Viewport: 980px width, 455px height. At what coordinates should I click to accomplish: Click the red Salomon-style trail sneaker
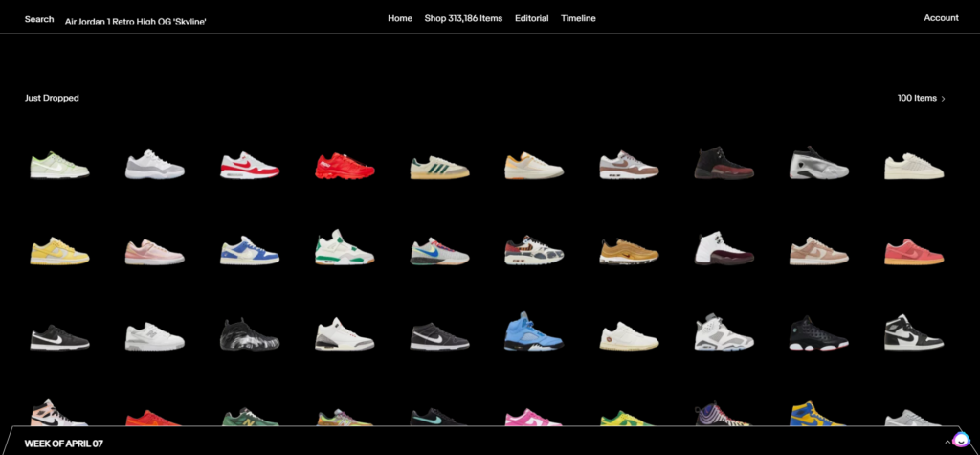pos(345,166)
